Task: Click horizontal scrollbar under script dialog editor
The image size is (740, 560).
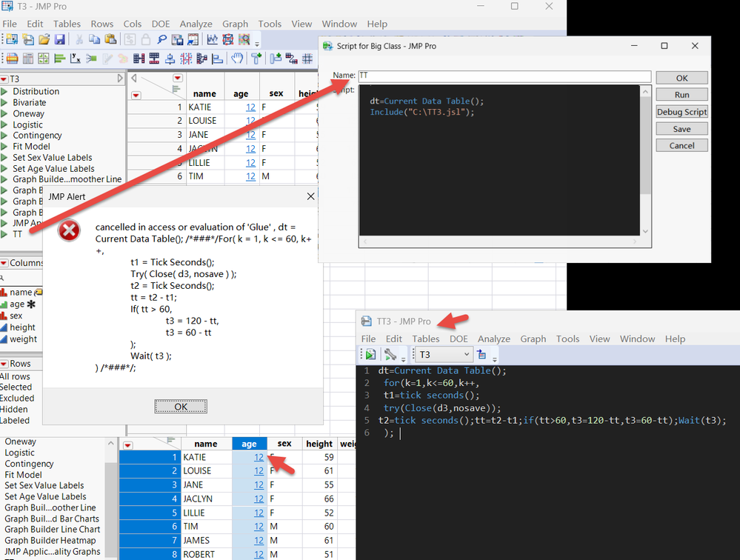Action: (500, 241)
